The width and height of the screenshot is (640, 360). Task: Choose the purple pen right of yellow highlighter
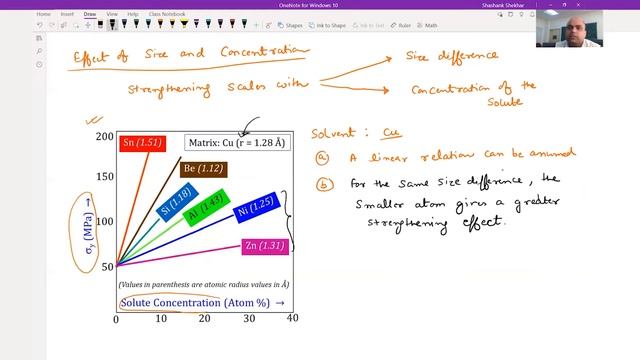tap(196, 24)
